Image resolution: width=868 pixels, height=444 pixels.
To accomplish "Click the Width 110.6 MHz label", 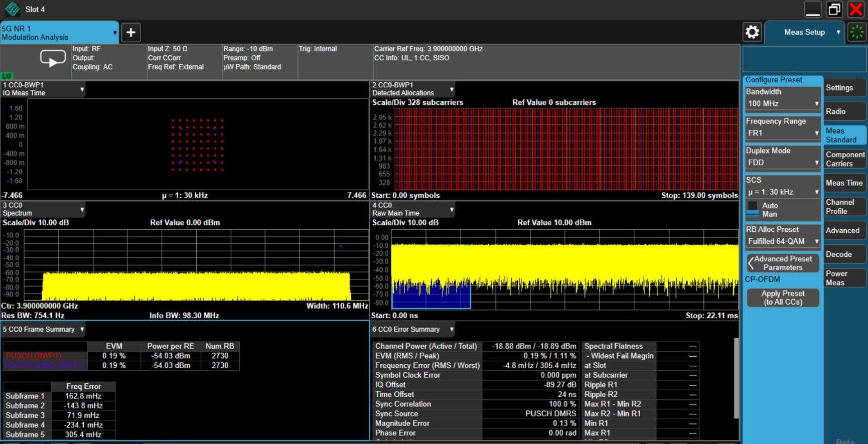I will point(337,306).
